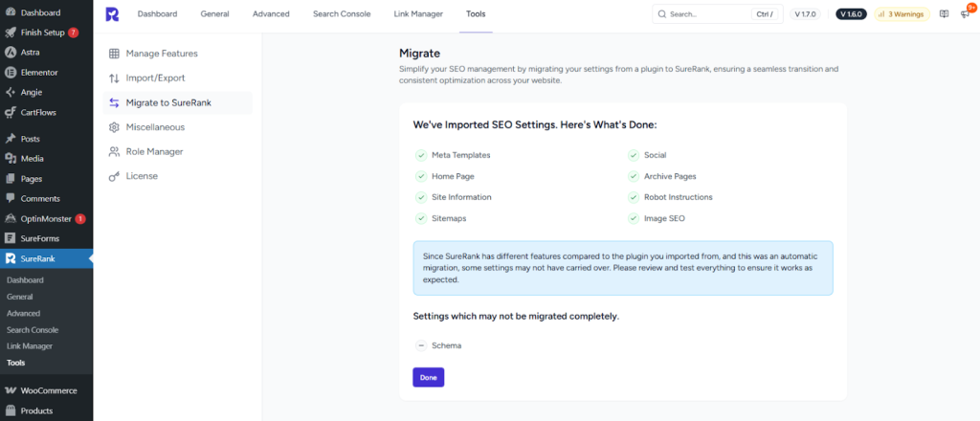The width and height of the screenshot is (980, 421).
Task: Click the Schema dash indicator
Action: coord(420,345)
